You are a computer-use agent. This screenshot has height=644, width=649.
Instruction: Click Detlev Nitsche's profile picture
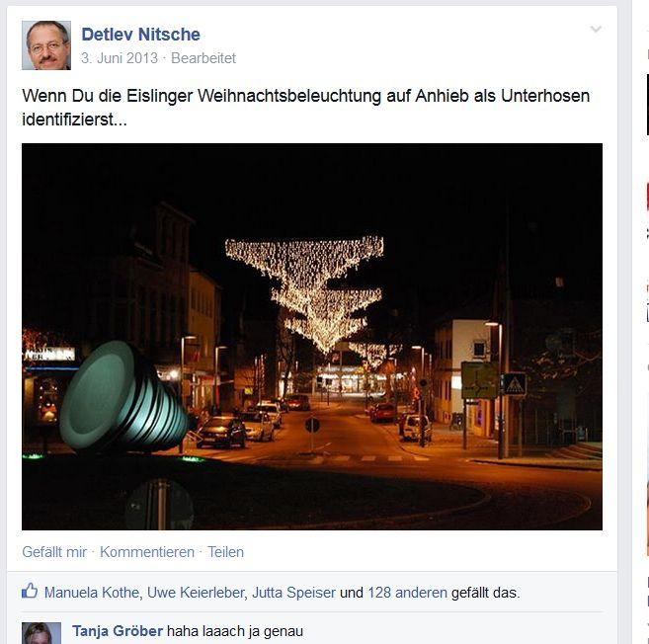[x=46, y=45]
